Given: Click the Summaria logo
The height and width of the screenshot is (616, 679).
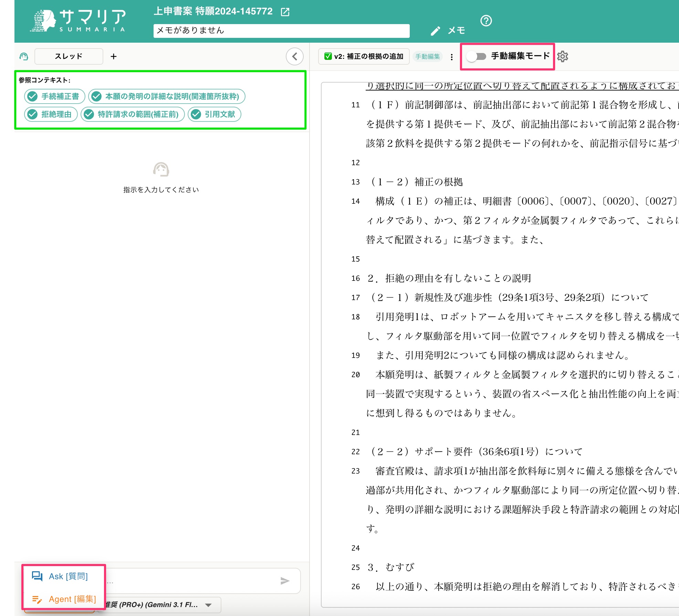Looking at the screenshot, I should [x=78, y=21].
